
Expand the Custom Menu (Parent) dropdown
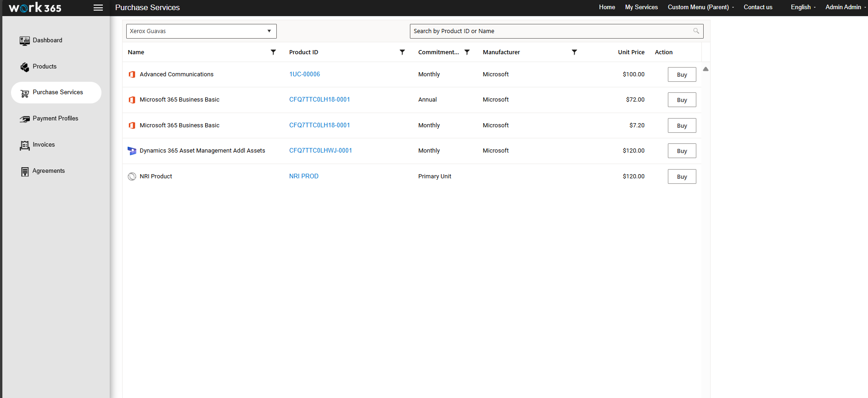point(700,7)
